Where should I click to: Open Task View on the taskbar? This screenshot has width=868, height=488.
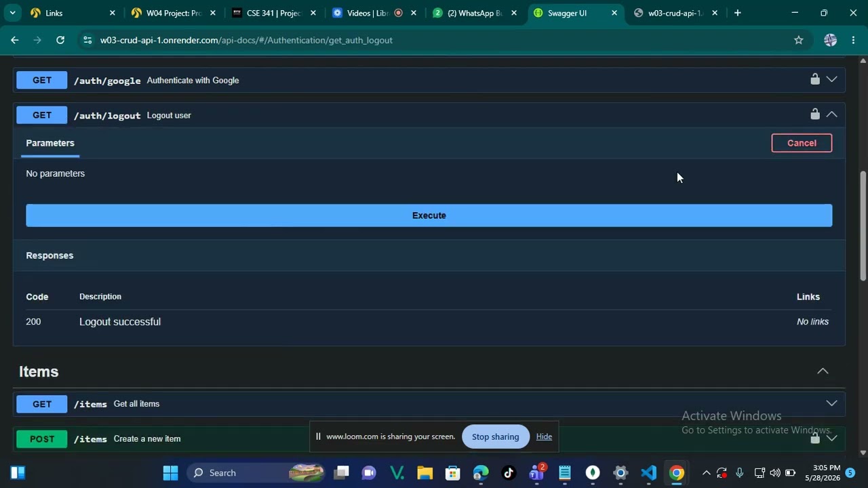point(341,472)
